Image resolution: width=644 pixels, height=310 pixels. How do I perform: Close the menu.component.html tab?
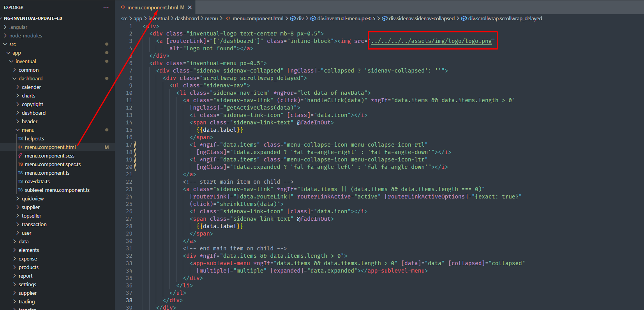click(x=190, y=7)
